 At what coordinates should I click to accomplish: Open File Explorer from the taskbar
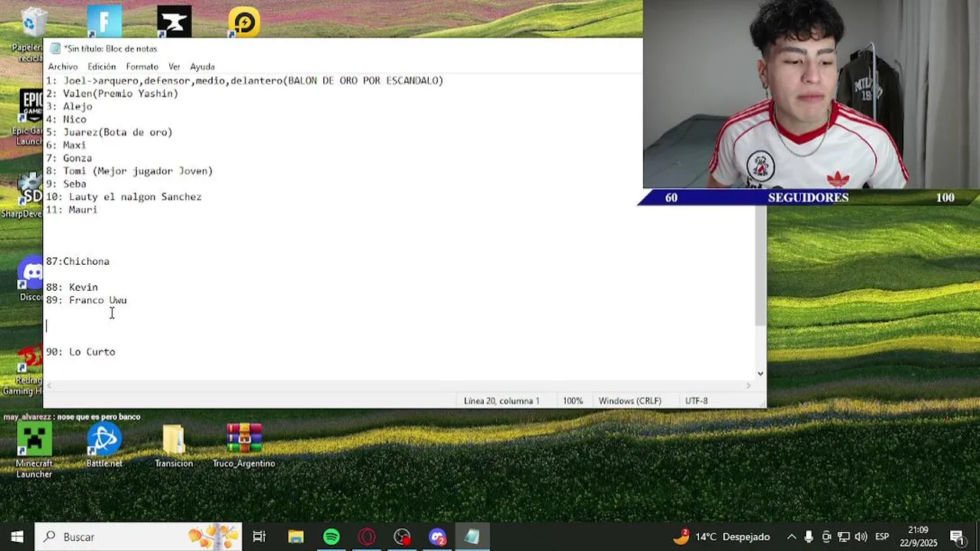click(296, 536)
